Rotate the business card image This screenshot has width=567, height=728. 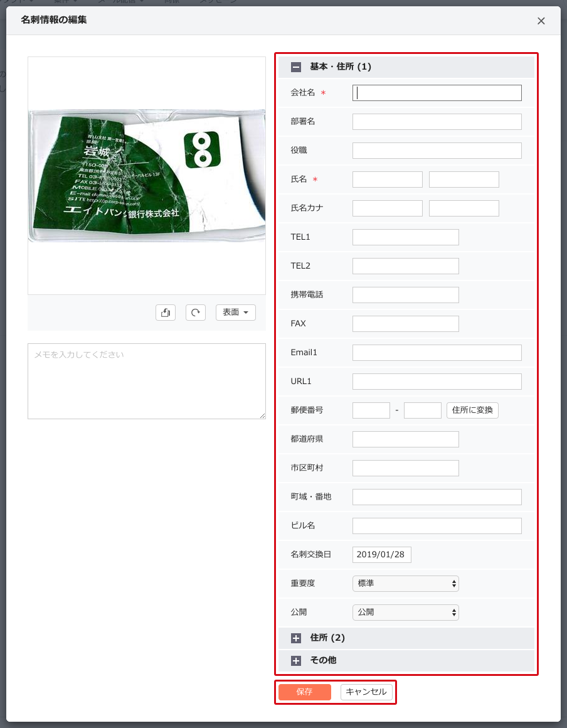pyautogui.click(x=196, y=313)
